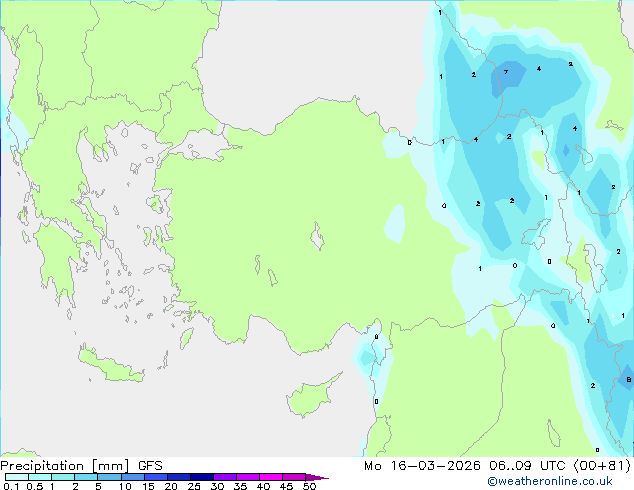The image size is (634, 490).
Task: Click the '25' legend scale label
Action: click(x=194, y=486)
